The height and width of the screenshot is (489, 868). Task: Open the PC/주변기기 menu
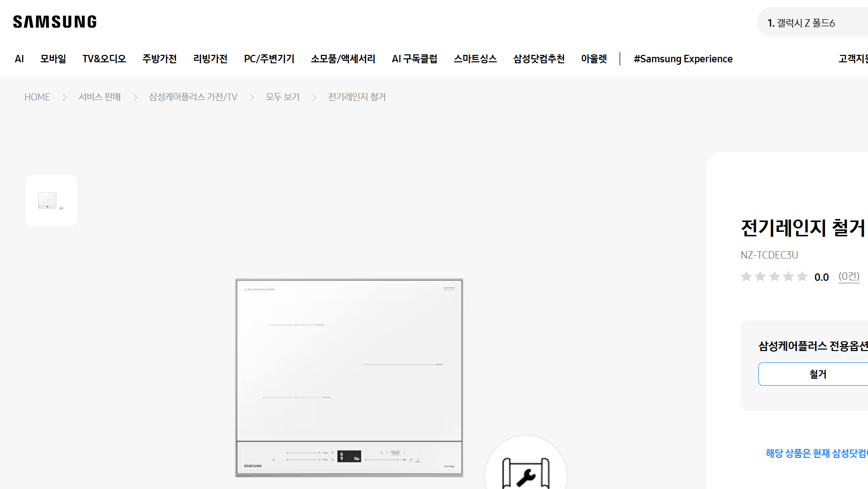click(269, 59)
